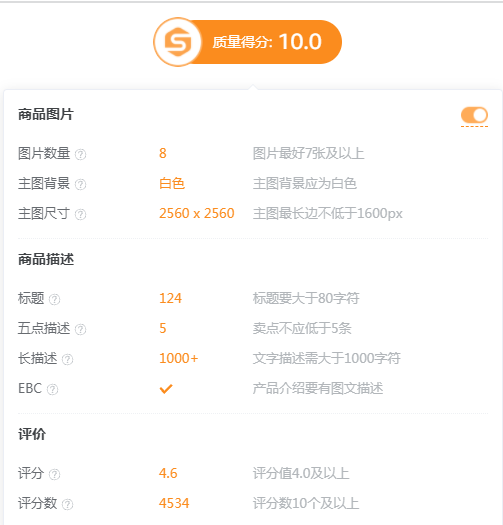Click the title length value 124
The width and height of the screenshot is (503, 525).
[170, 298]
